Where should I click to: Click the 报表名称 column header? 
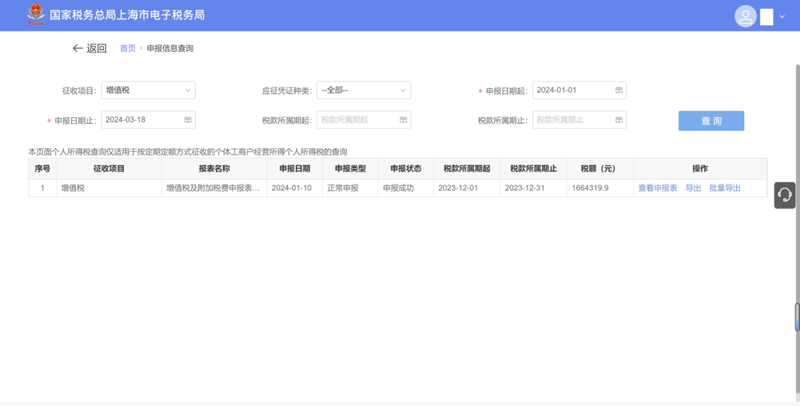214,169
